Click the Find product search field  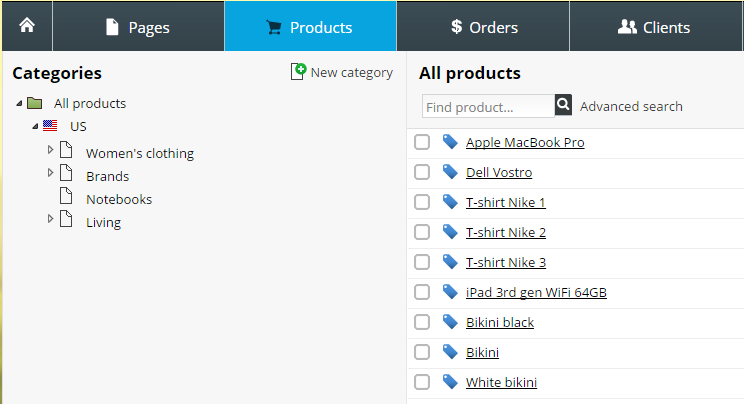[488, 106]
